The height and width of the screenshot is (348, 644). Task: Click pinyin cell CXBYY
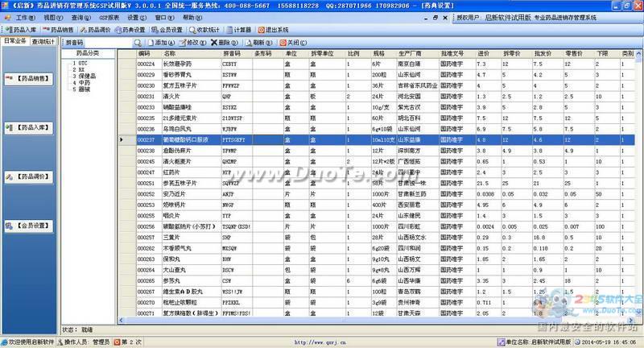237,64
